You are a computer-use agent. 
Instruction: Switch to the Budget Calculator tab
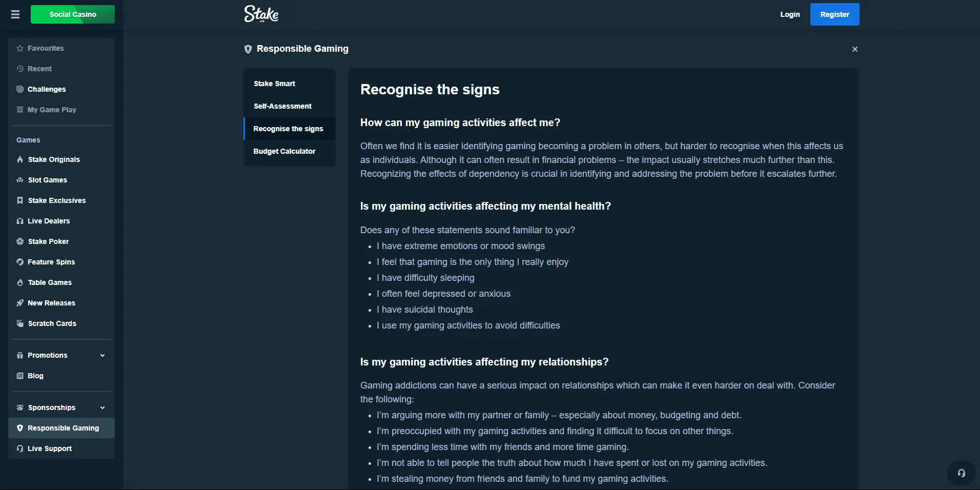coord(284,151)
